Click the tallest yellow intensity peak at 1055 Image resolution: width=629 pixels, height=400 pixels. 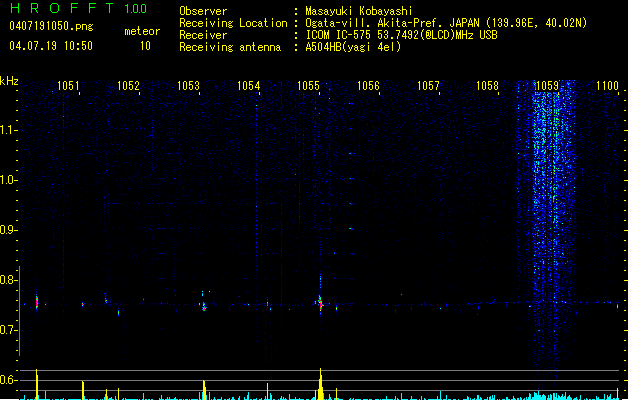[321, 383]
